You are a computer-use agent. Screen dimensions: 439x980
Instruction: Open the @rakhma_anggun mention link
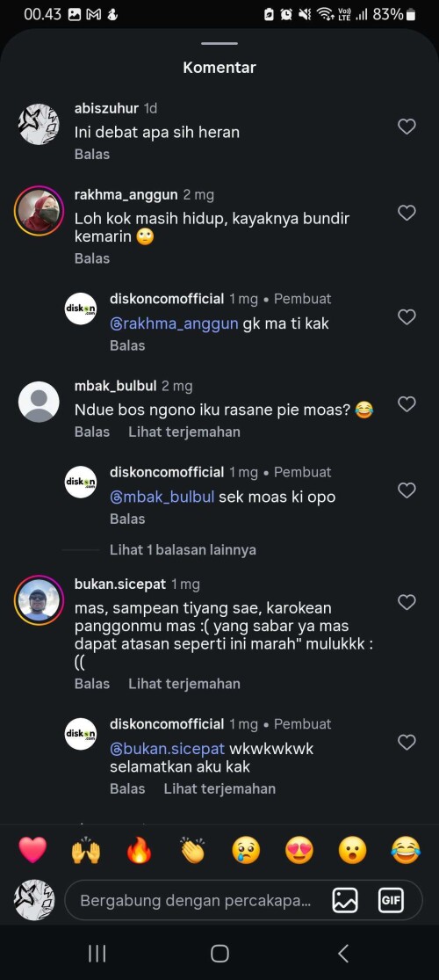pos(174,323)
